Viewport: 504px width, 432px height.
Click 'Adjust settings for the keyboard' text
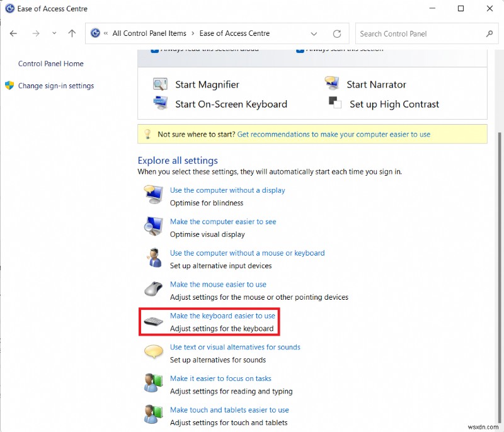tap(222, 329)
